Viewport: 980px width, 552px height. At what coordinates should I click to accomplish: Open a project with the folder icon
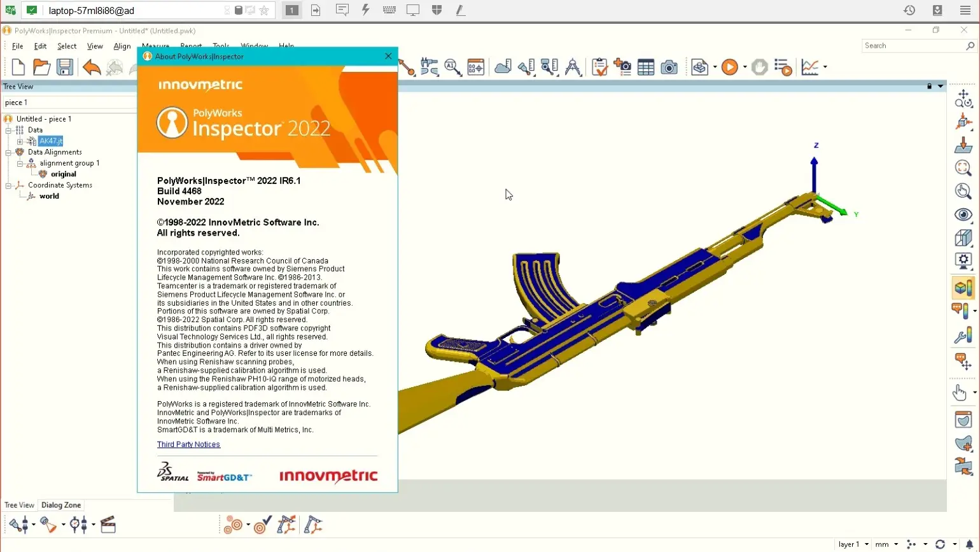coord(41,67)
